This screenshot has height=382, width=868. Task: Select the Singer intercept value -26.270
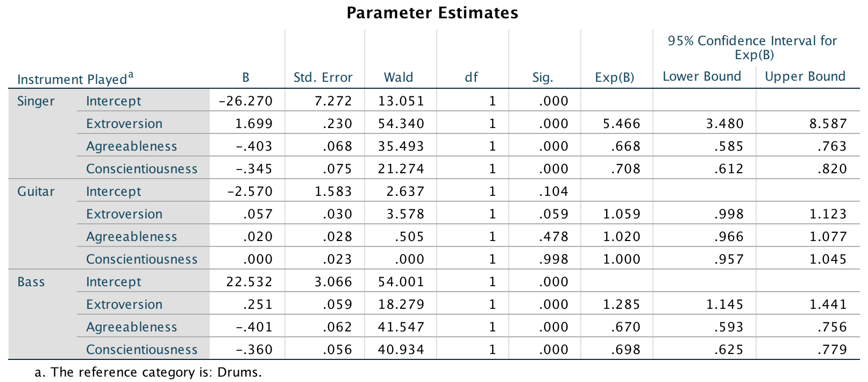246,101
